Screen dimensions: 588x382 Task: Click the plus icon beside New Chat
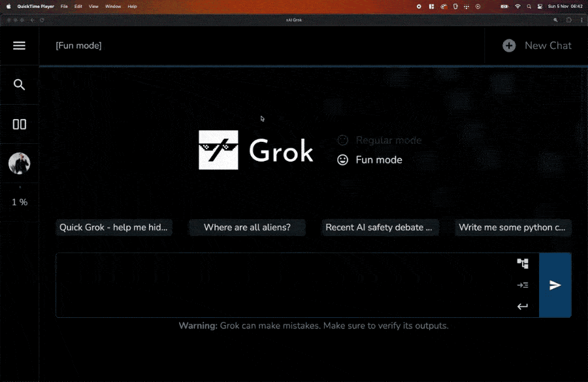509,46
